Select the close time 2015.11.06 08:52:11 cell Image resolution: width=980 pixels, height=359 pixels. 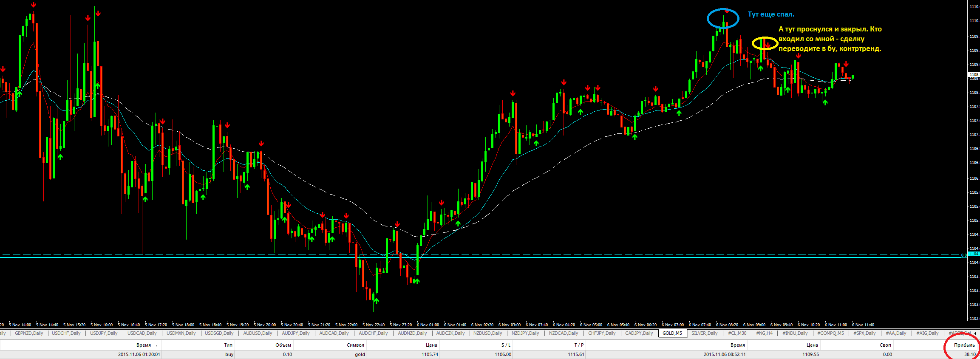coord(725,354)
